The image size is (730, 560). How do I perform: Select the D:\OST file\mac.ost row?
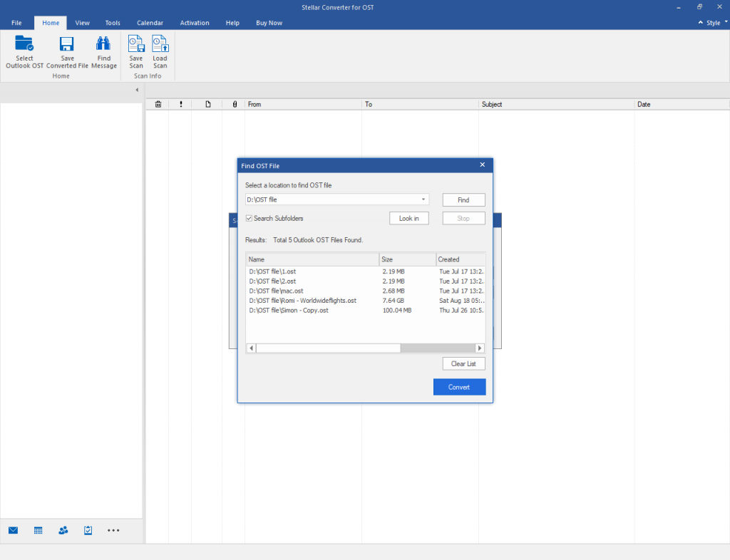366,291
